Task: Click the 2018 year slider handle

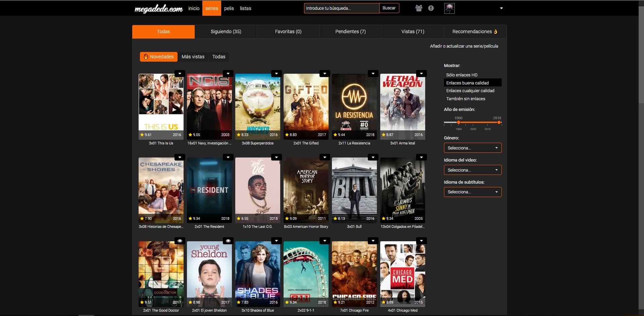Action: (x=499, y=122)
